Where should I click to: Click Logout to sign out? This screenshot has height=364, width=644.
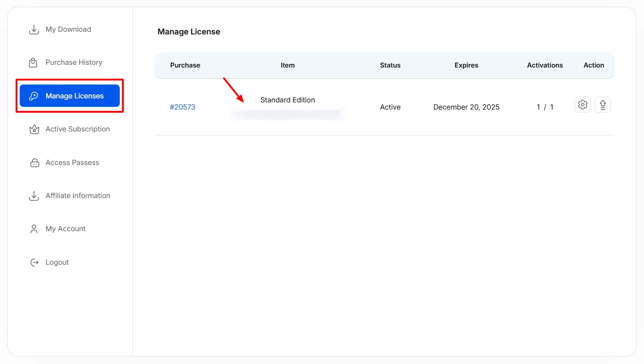[x=57, y=262]
